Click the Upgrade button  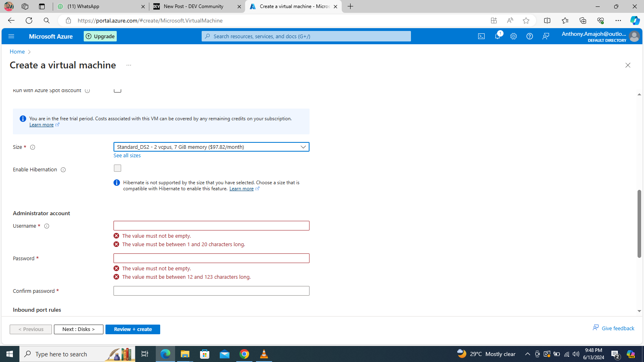click(100, 36)
